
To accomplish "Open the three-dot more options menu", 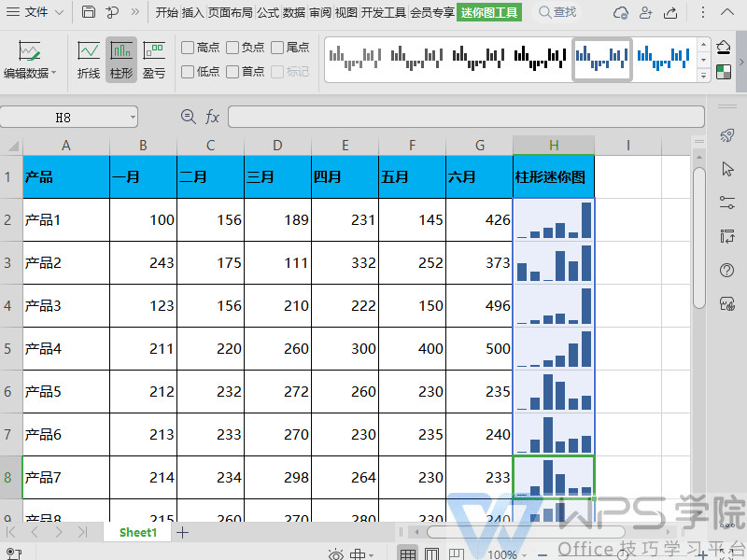I will pyautogui.click(x=703, y=12).
